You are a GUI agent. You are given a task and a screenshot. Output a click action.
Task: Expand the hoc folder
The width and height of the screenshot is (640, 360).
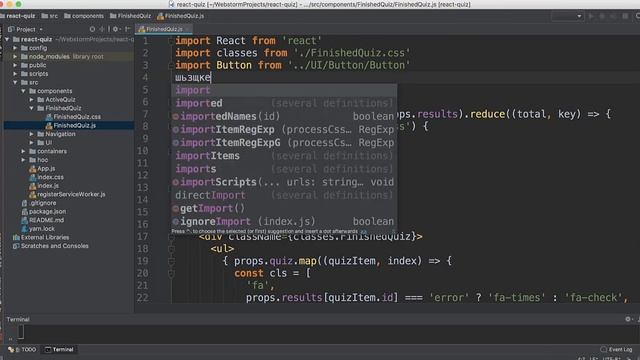tap(23, 160)
